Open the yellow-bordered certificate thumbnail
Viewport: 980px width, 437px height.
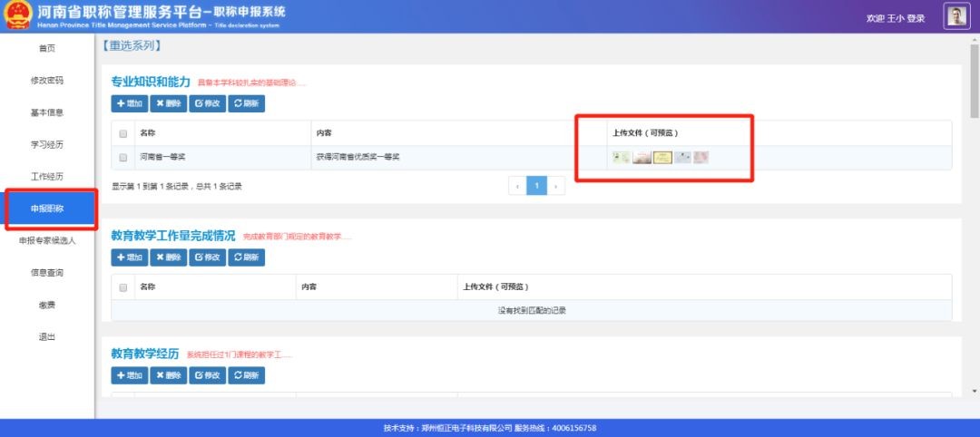tap(662, 158)
